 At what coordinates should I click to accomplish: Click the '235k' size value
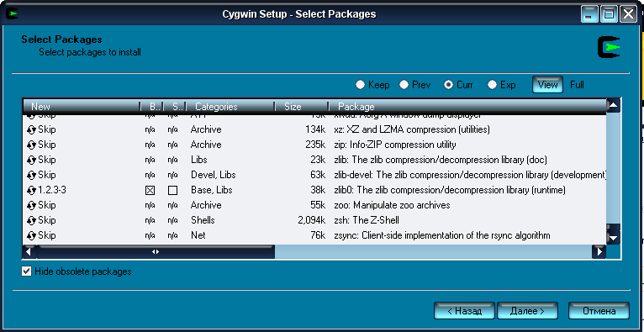coord(315,145)
